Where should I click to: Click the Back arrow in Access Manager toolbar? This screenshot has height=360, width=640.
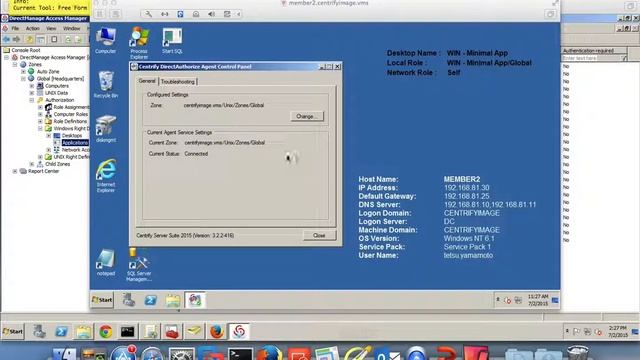coord(7,40)
